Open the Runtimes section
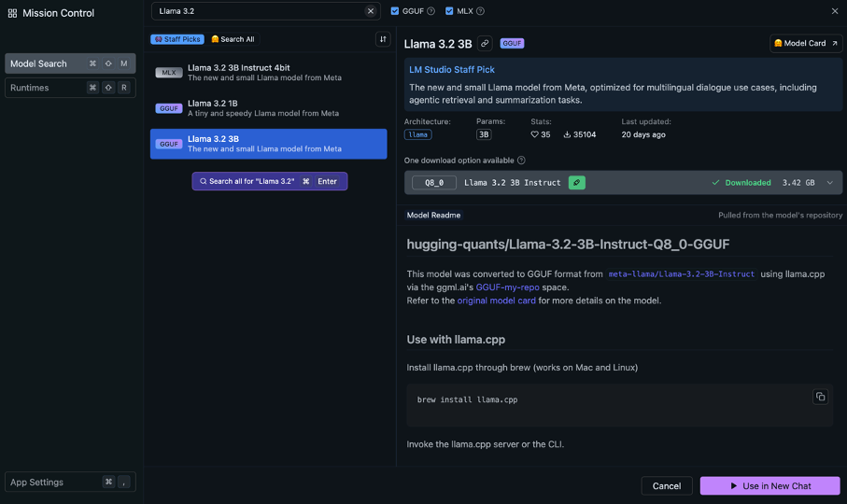 tap(70, 88)
